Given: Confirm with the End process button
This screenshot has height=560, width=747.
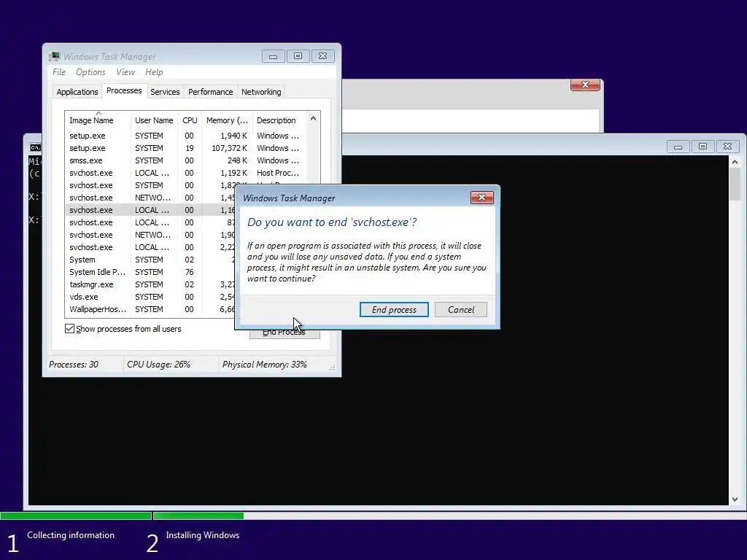Looking at the screenshot, I should [394, 309].
